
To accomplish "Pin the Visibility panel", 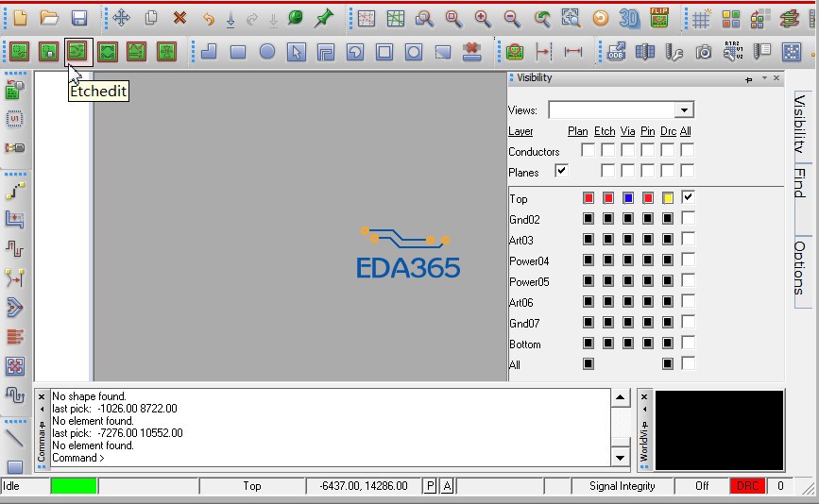I will [748, 78].
